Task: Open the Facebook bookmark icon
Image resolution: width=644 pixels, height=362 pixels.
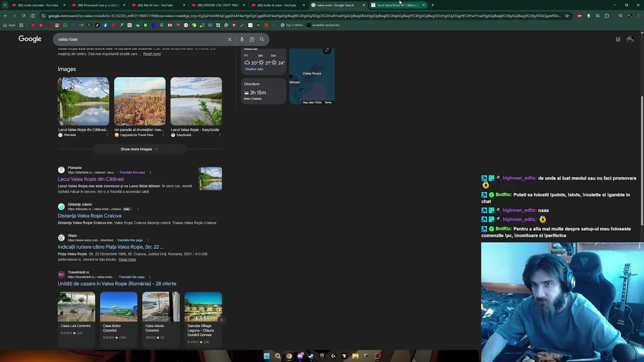Action: point(105,25)
